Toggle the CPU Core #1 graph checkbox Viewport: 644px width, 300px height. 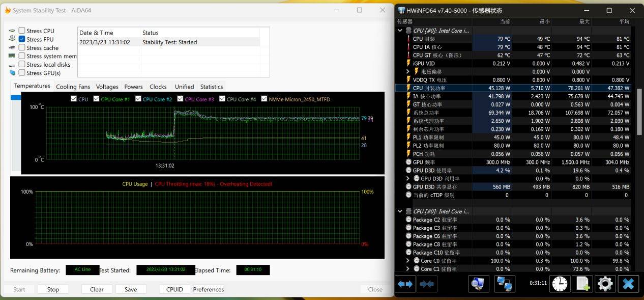tap(97, 99)
